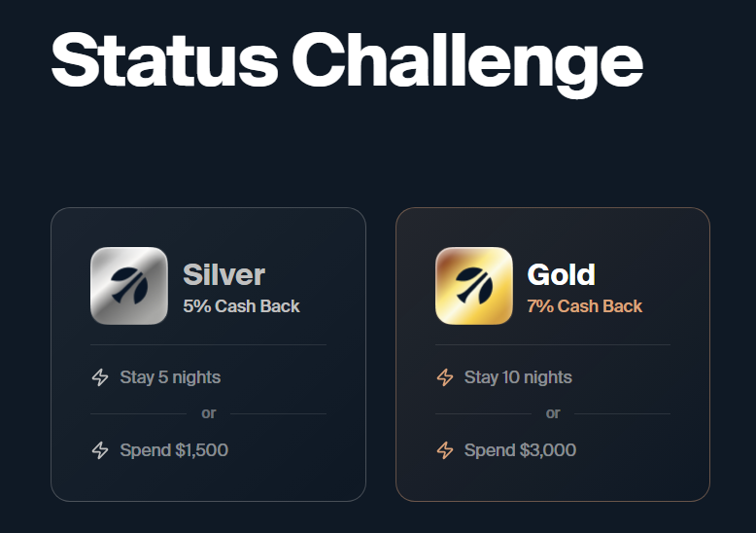
Task: Click the "or" divider in Silver card
Action: tap(209, 413)
